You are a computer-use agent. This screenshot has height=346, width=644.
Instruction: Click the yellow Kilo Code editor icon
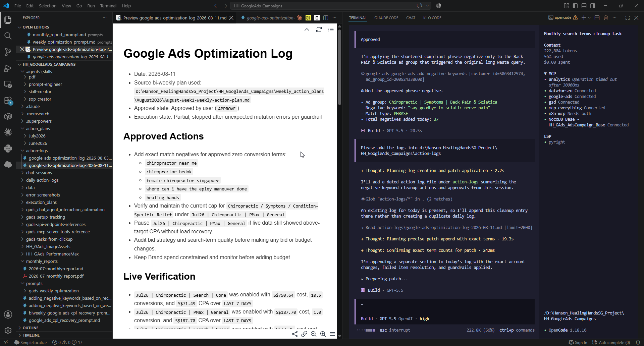click(308, 18)
